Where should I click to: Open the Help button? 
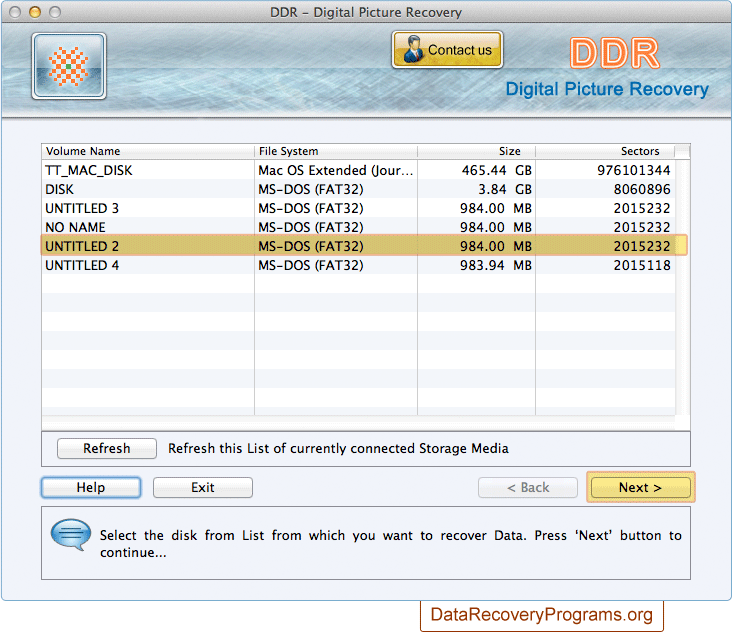pos(91,487)
